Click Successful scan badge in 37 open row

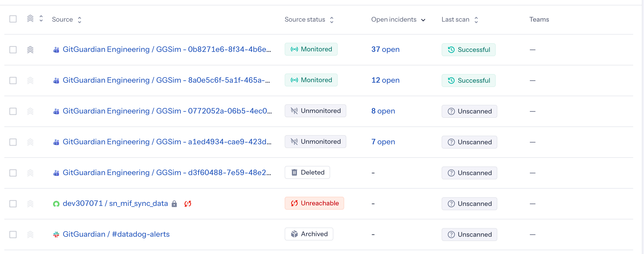(x=469, y=50)
